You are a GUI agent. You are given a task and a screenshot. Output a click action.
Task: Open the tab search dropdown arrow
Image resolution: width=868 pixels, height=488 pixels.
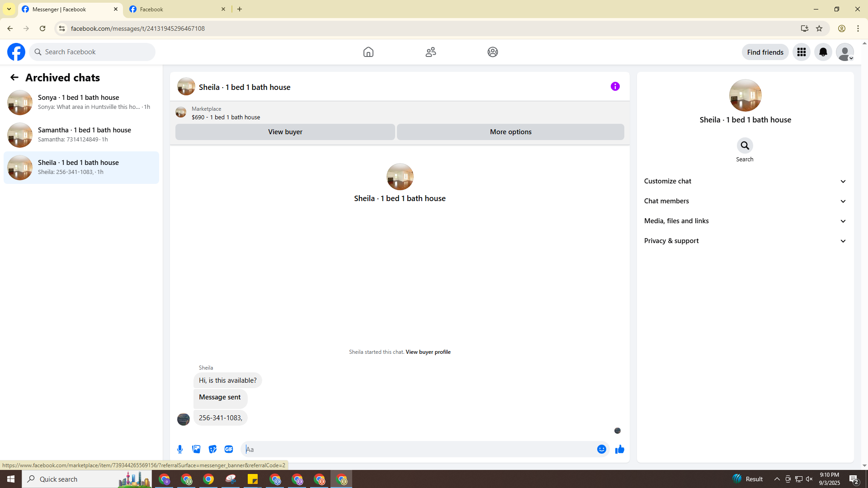9,9
